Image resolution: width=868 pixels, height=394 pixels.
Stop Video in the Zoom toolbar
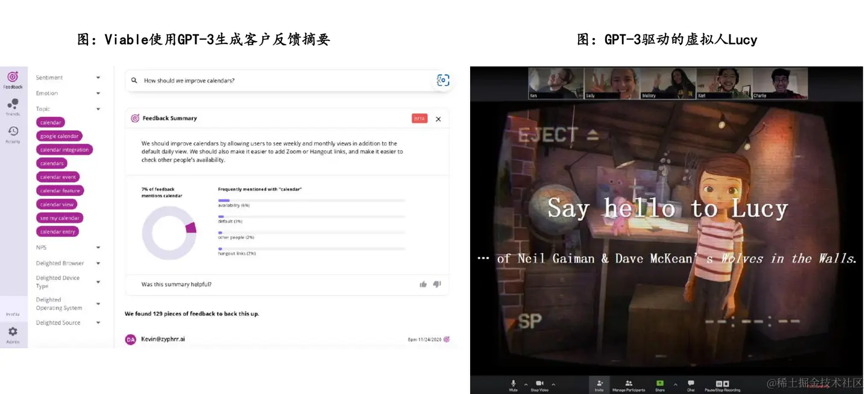tap(539, 386)
